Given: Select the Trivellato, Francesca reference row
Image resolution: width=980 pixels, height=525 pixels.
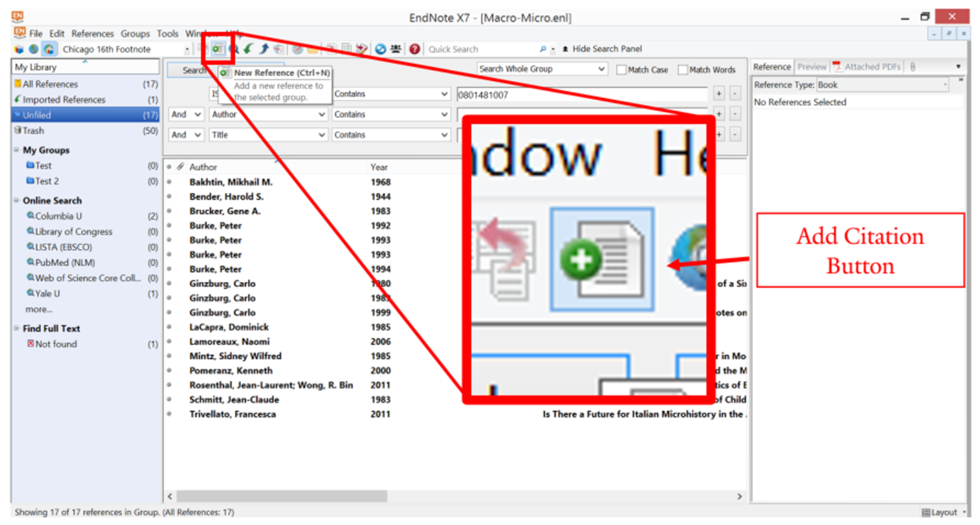Looking at the screenshot, I should click(x=455, y=414).
